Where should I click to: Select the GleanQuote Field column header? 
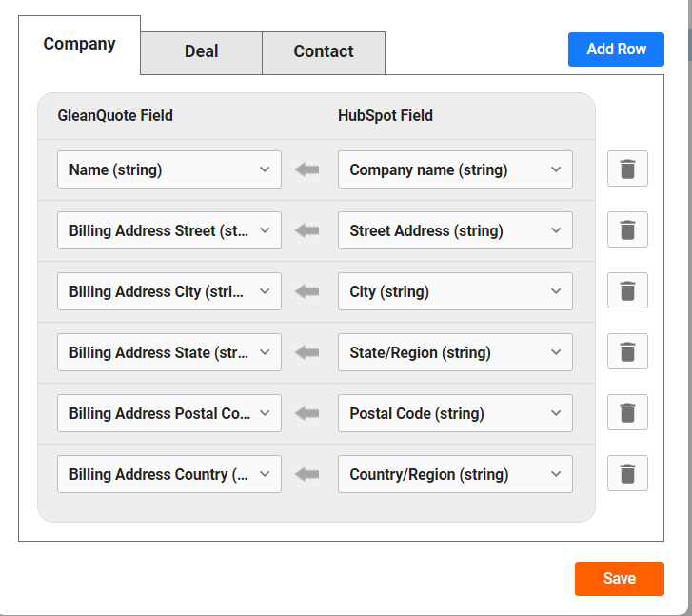tap(115, 116)
